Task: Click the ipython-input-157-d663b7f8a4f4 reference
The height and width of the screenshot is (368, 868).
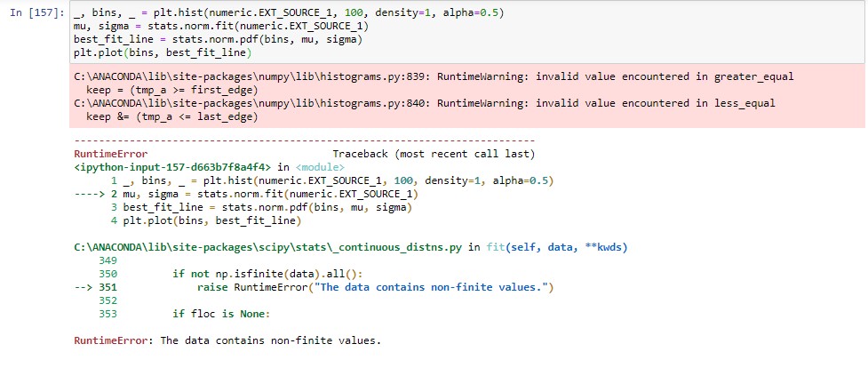Action: click(x=172, y=167)
